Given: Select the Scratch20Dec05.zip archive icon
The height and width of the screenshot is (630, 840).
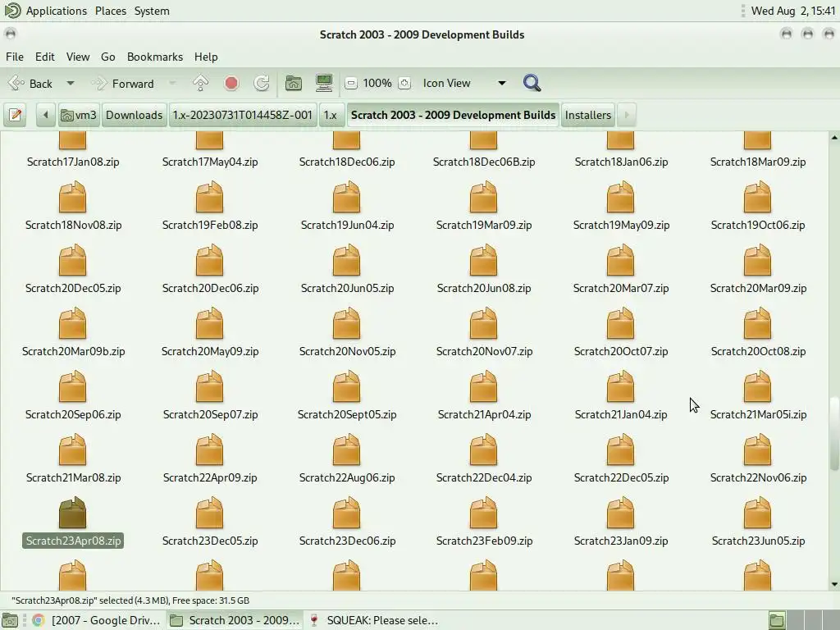Looking at the screenshot, I should [72, 260].
